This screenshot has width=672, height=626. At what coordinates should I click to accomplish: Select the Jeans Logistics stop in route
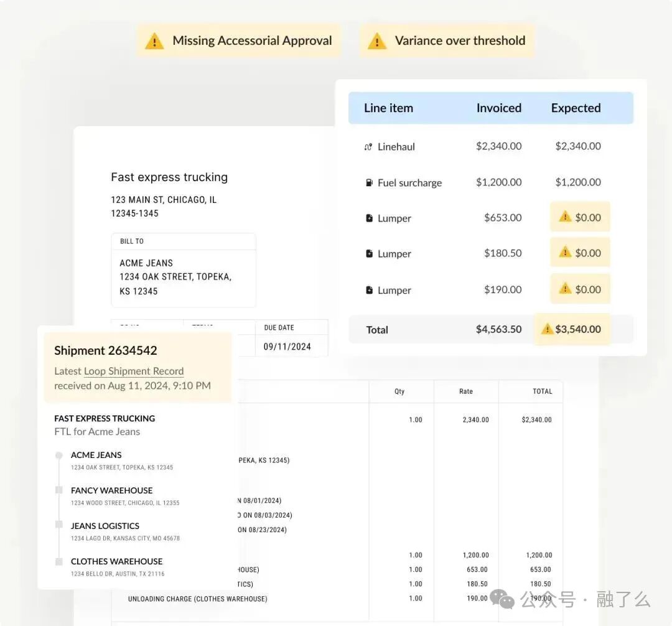pos(105,526)
